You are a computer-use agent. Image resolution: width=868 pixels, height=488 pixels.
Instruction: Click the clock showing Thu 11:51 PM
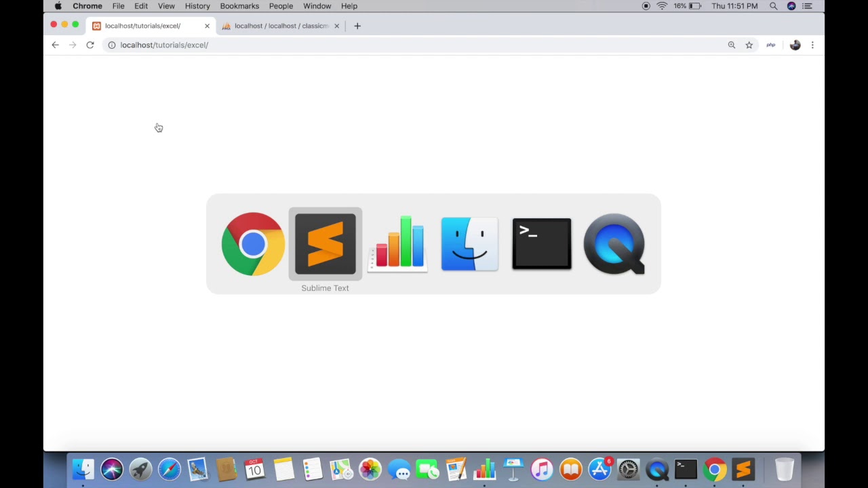click(x=734, y=6)
